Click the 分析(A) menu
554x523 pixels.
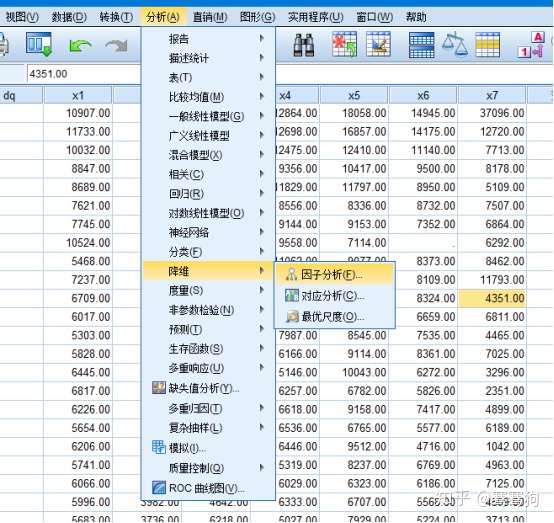(x=163, y=17)
